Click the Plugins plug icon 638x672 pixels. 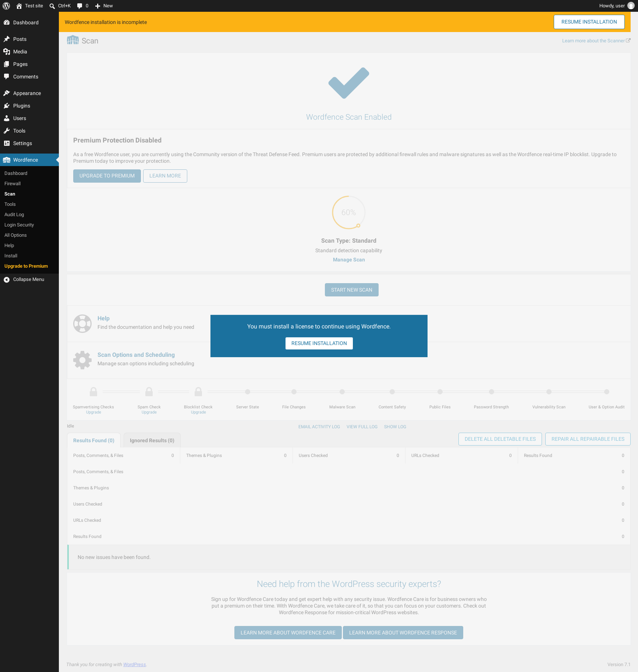point(7,106)
